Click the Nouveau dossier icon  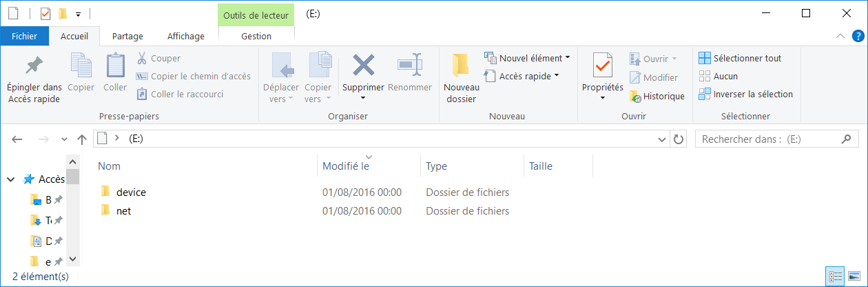pos(461,66)
